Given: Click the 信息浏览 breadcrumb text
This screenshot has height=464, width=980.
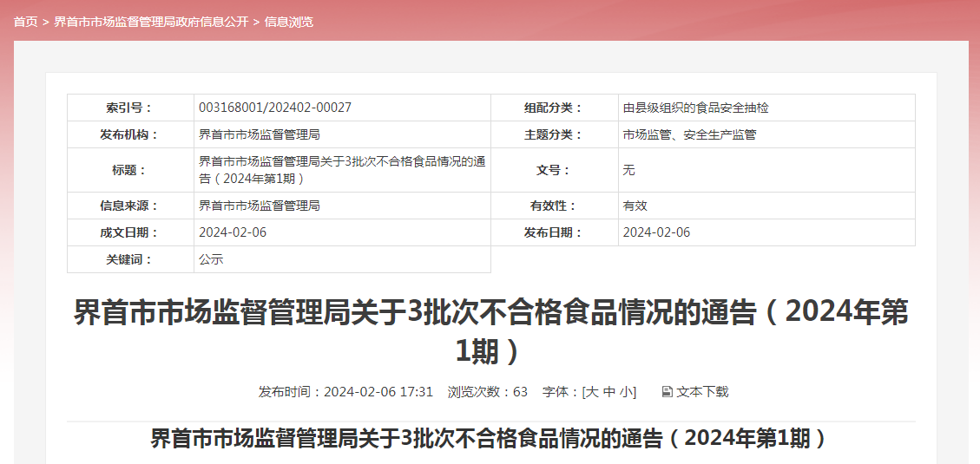Looking at the screenshot, I should point(289,22).
